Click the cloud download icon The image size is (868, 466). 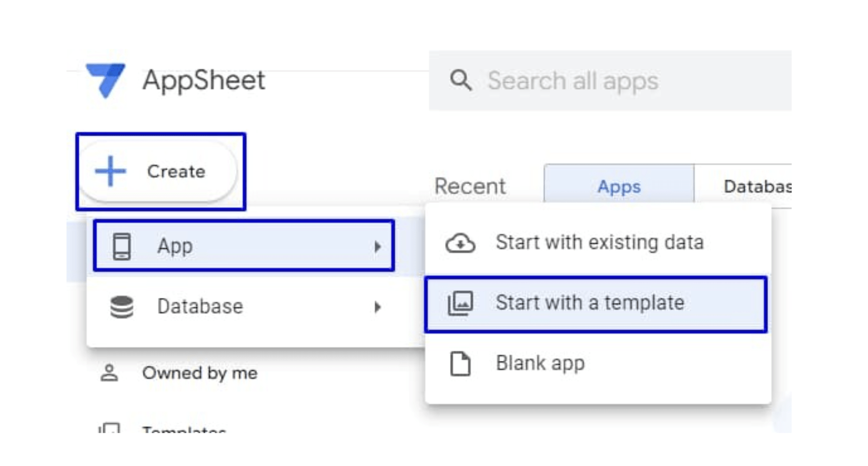[460, 243]
